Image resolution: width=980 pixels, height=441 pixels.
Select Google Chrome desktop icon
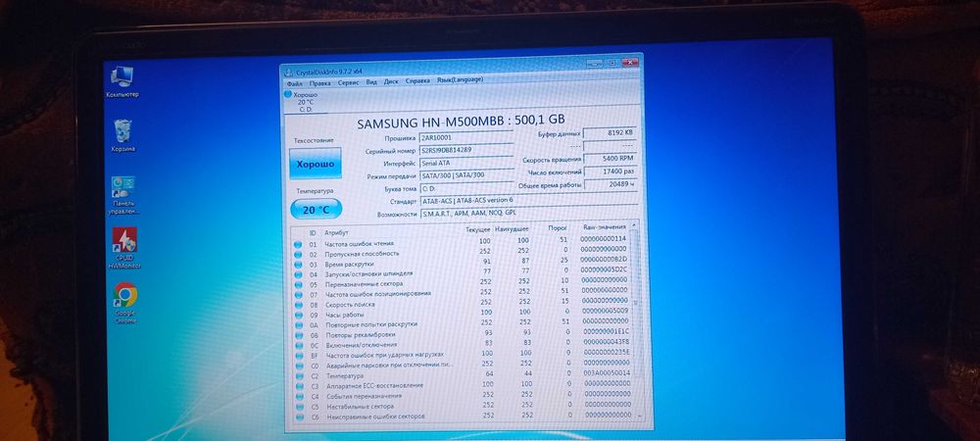tap(125, 303)
